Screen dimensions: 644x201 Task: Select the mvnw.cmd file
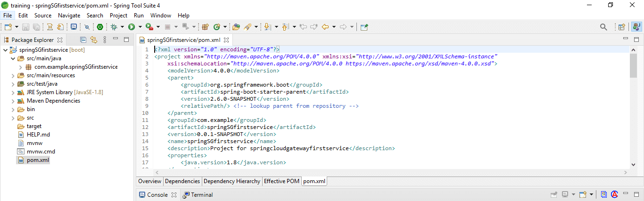(x=41, y=152)
